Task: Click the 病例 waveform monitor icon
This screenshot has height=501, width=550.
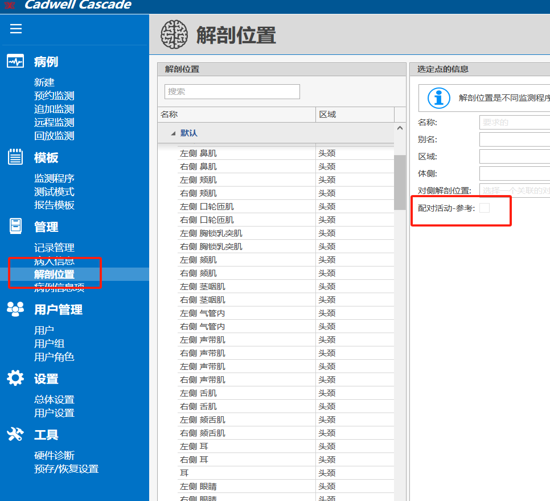Action: pyautogui.click(x=15, y=61)
